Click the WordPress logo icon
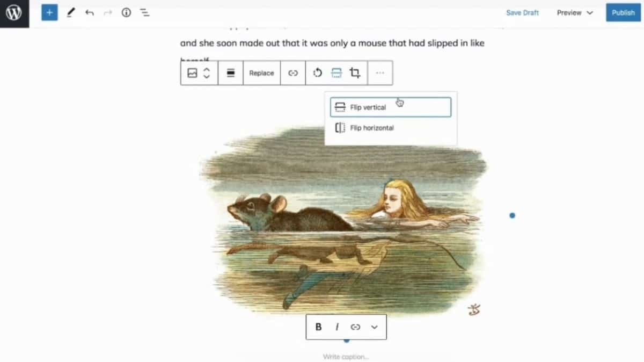 pyautogui.click(x=14, y=13)
